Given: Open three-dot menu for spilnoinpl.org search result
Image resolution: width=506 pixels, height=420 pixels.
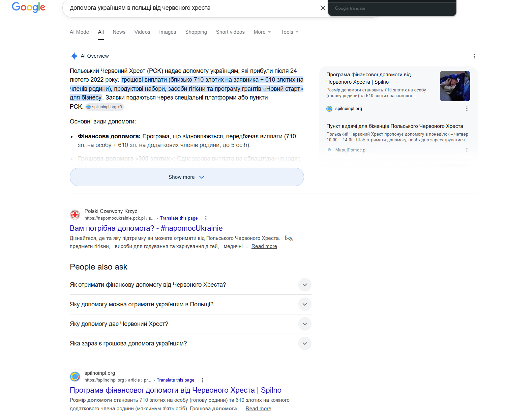Looking at the screenshot, I should point(202,380).
